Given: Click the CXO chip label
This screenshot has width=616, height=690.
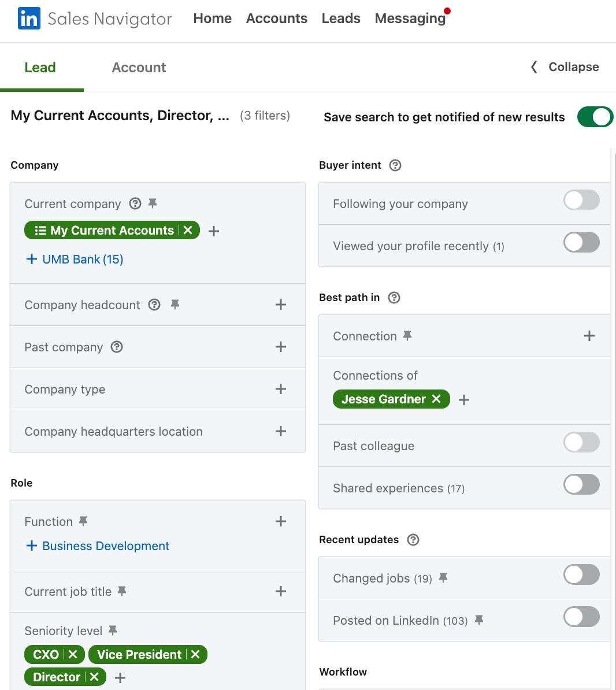Looking at the screenshot, I should [x=46, y=654].
